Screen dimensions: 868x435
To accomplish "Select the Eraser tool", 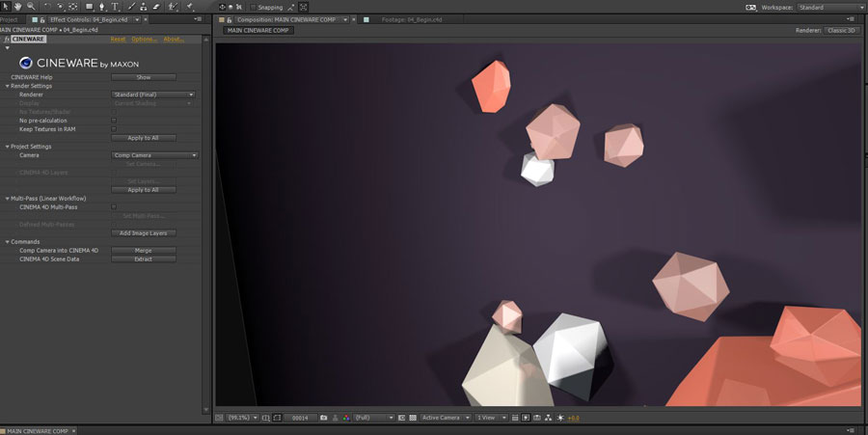I will coord(156,7).
